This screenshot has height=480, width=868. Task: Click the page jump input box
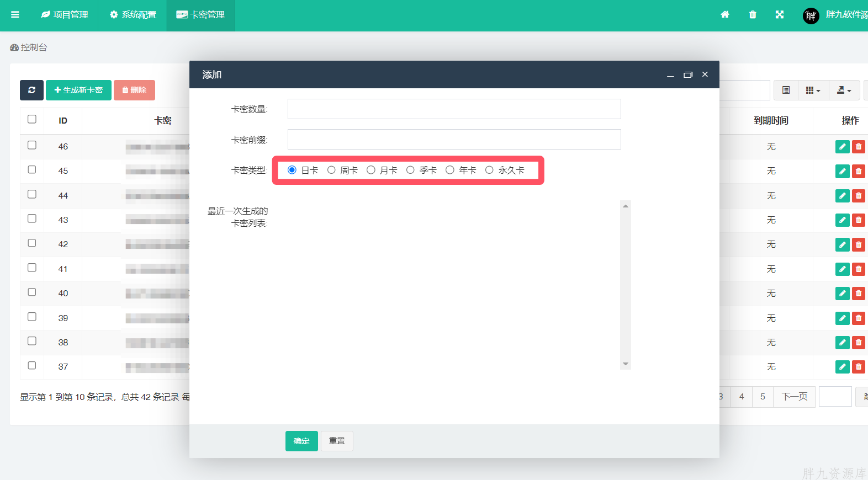click(x=835, y=397)
